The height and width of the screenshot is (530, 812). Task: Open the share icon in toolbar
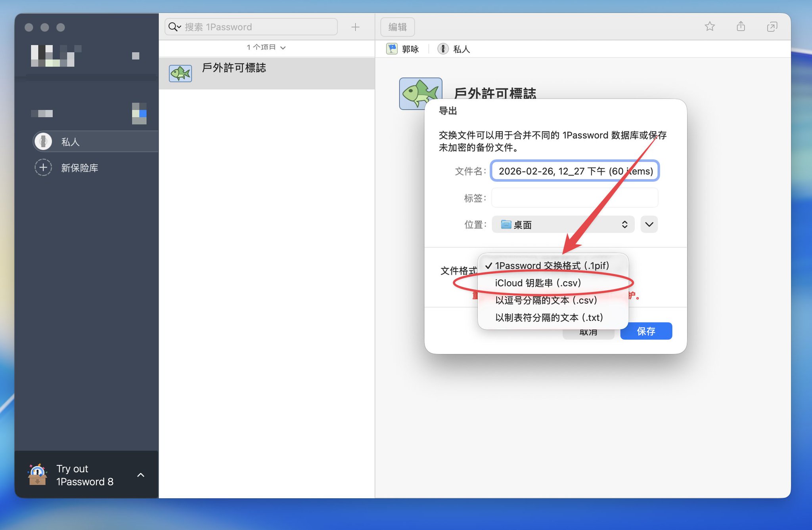click(x=741, y=27)
